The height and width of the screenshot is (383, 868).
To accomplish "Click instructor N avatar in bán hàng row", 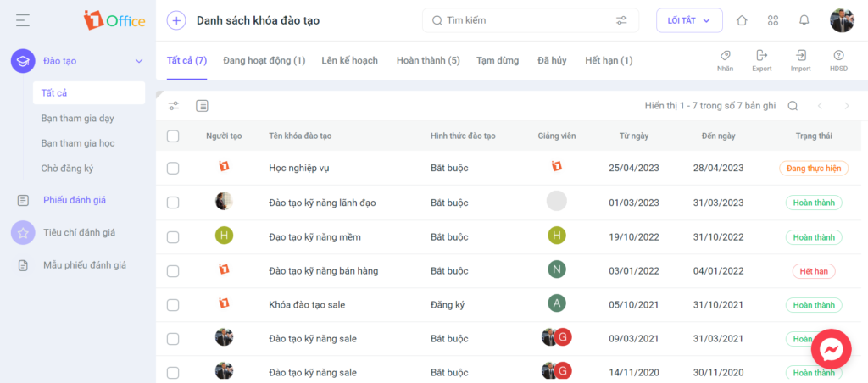I will [557, 269].
